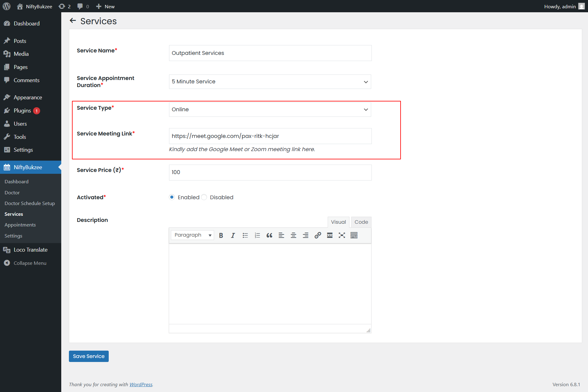Viewport: 588px width, 392px height.
Task: Switch to the Code editor tab
Action: (361, 222)
